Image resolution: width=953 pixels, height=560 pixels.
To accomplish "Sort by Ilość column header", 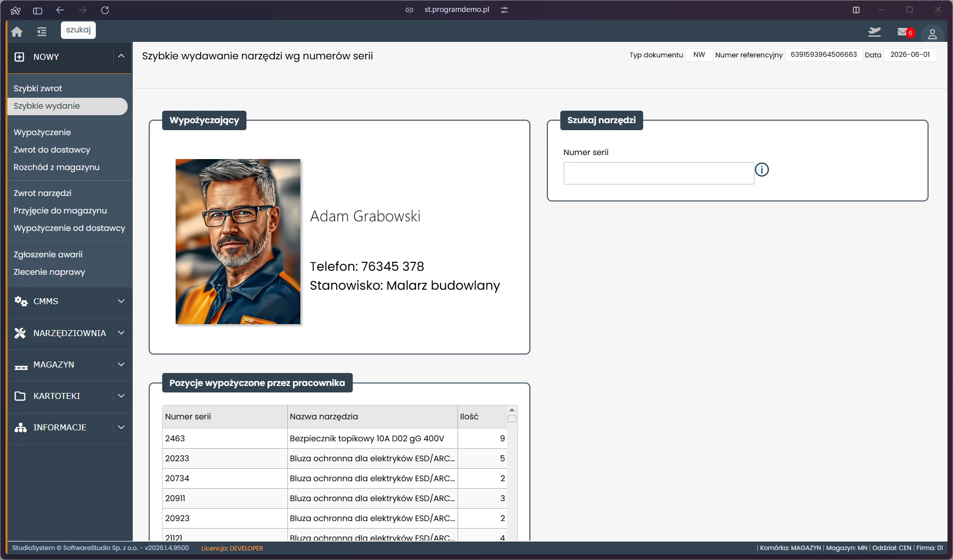I will pyautogui.click(x=482, y=416).
